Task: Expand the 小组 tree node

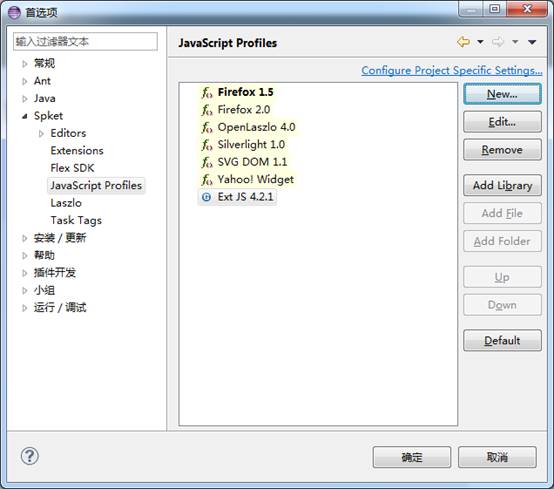Action: tap(24, 290)
